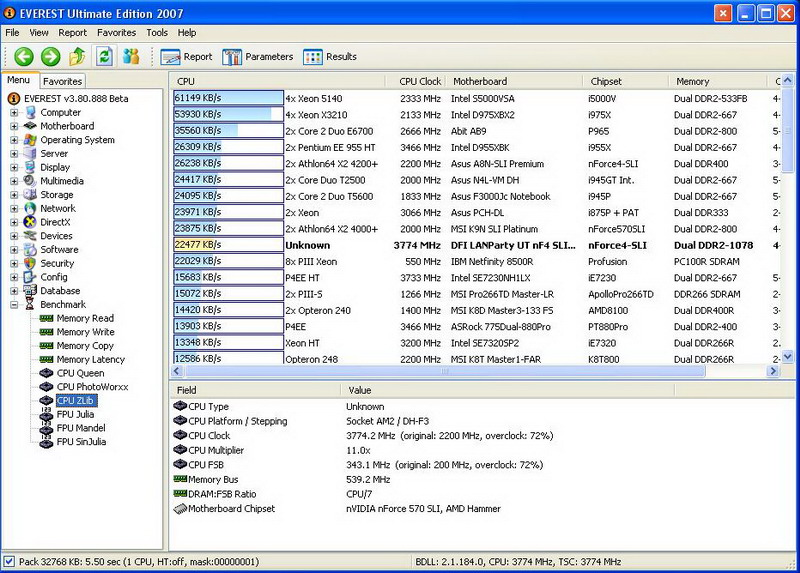Select Server icon in tree
The image size is (800, 573).
pos(31,153)
